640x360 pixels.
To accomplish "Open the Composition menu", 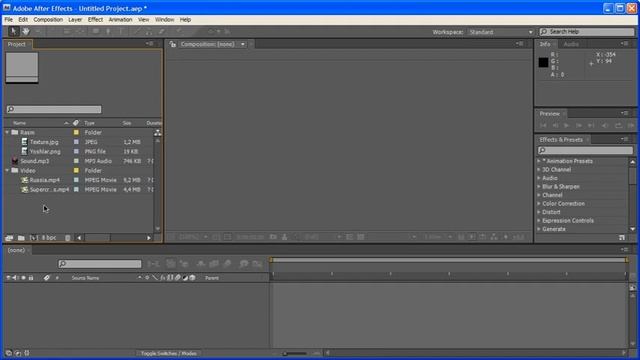I will click(48, 20).
